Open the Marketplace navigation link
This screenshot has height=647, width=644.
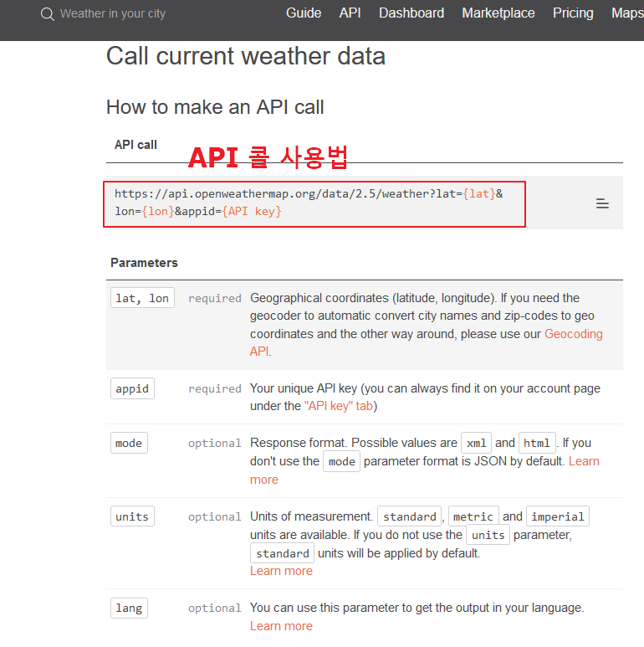(498, 13)
